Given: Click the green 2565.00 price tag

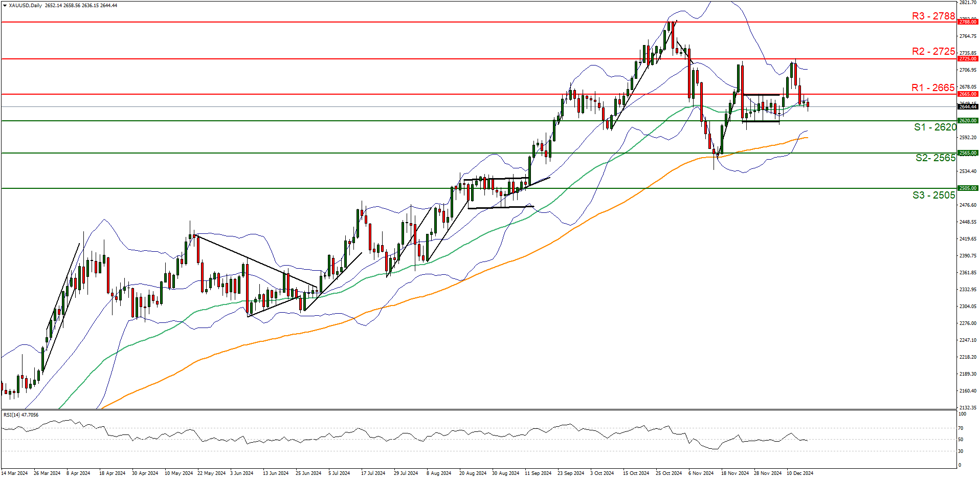Looking at the screenshot, I should (968, 153).
